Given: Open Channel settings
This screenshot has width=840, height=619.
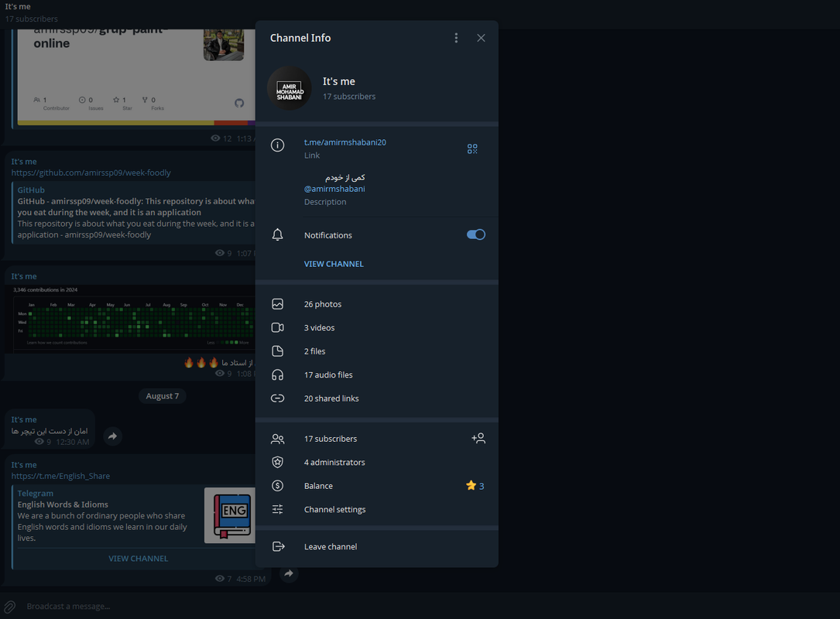Looking at the screenshot, I should tap(376, 509).
